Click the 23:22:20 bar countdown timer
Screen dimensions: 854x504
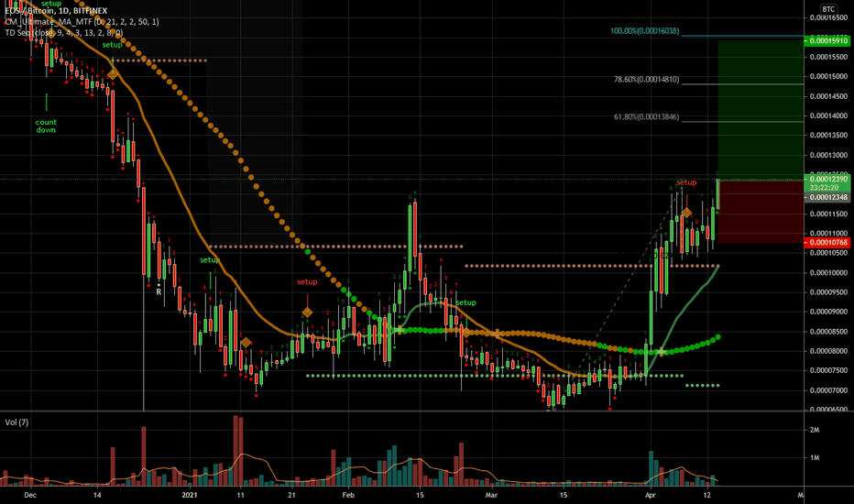(824, 188)
